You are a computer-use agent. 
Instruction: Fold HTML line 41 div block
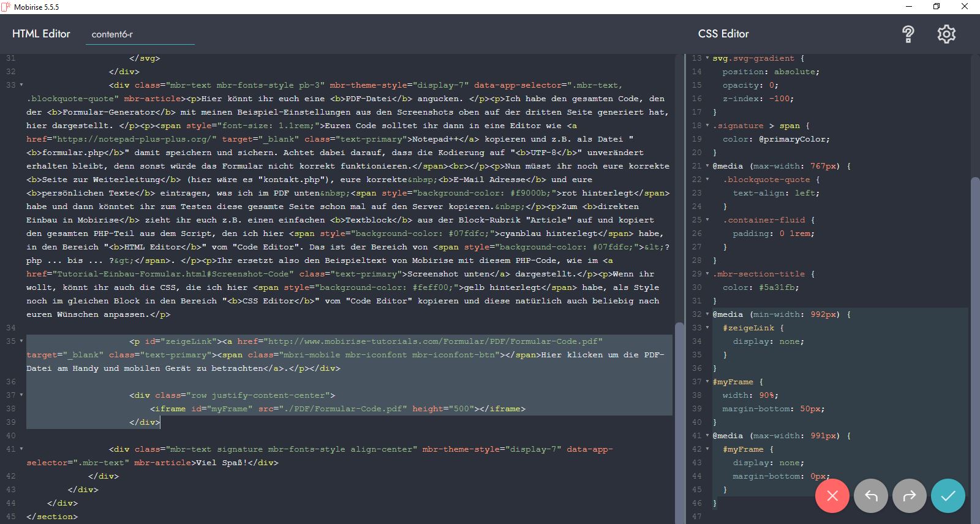(21, 449)
